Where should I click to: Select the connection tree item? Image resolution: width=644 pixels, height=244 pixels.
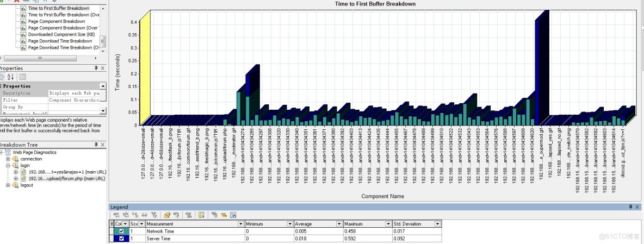[x=31, y=159]
